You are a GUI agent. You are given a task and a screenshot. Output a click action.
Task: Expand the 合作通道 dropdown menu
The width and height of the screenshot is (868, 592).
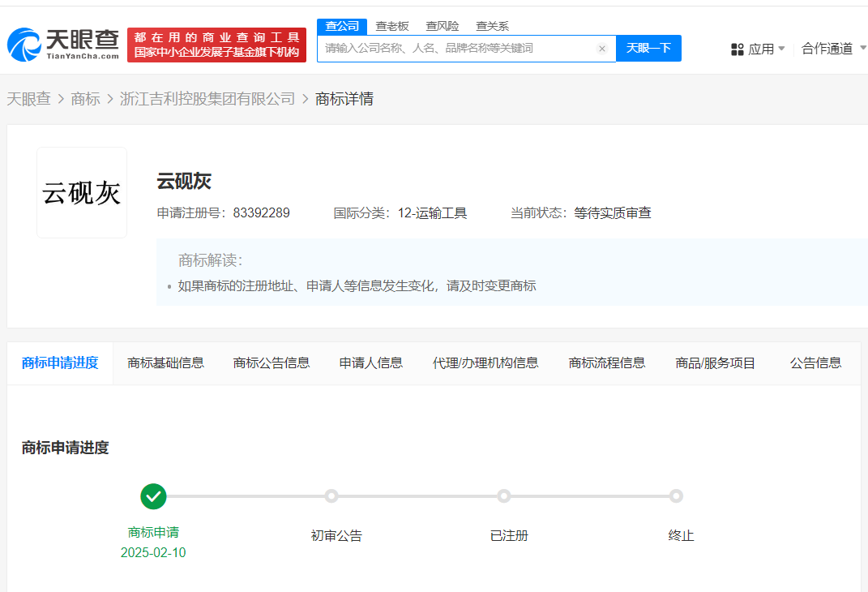[x=832, y=49]
